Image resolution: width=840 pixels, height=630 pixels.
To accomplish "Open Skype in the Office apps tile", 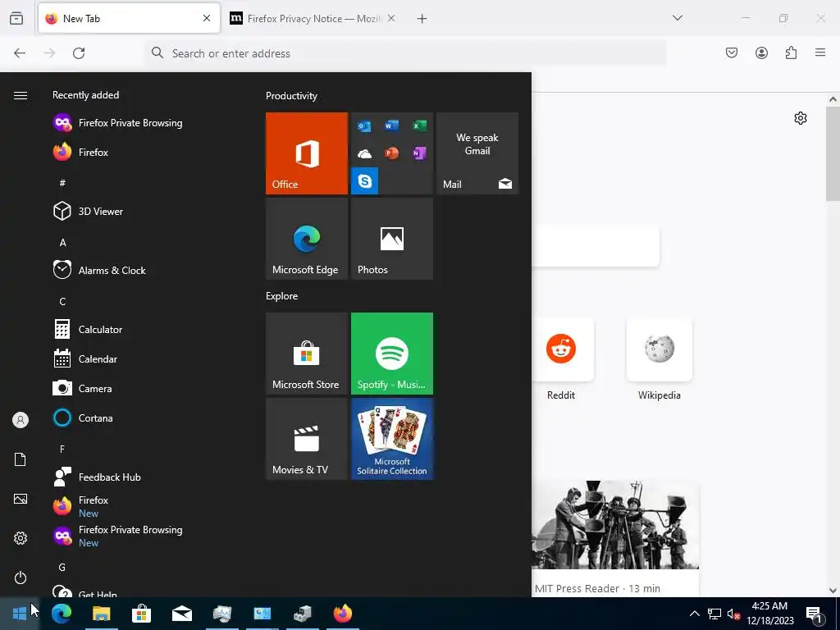I will click(x=364, y=181).
